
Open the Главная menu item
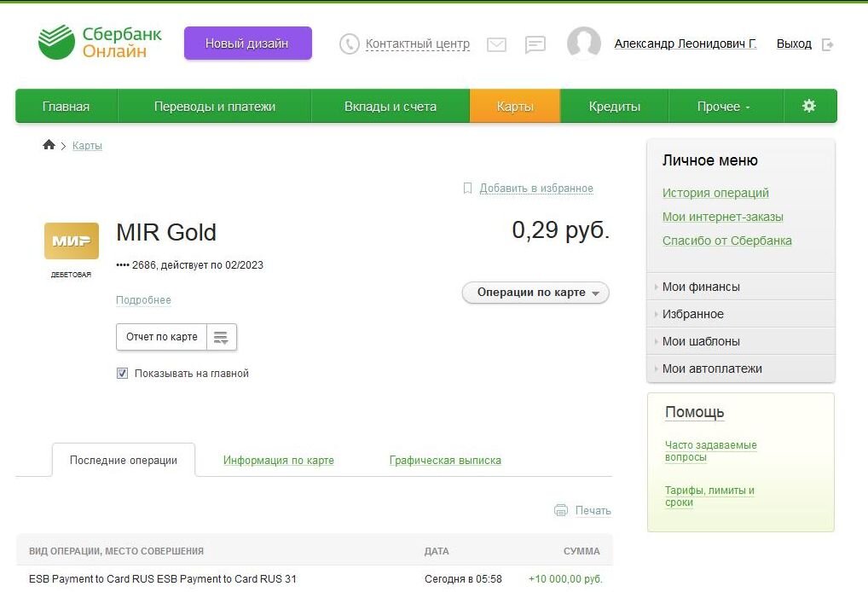[x=66, y=107]
